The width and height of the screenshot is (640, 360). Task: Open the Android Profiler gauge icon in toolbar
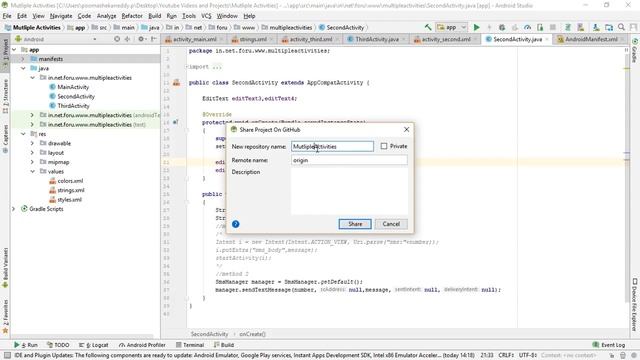(x=527, y=27)
